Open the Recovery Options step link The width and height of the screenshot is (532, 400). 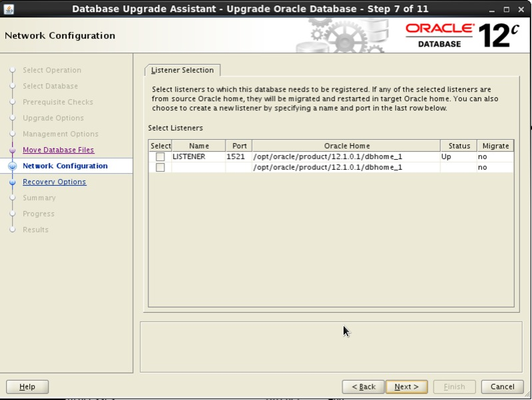tap(55, 182)
